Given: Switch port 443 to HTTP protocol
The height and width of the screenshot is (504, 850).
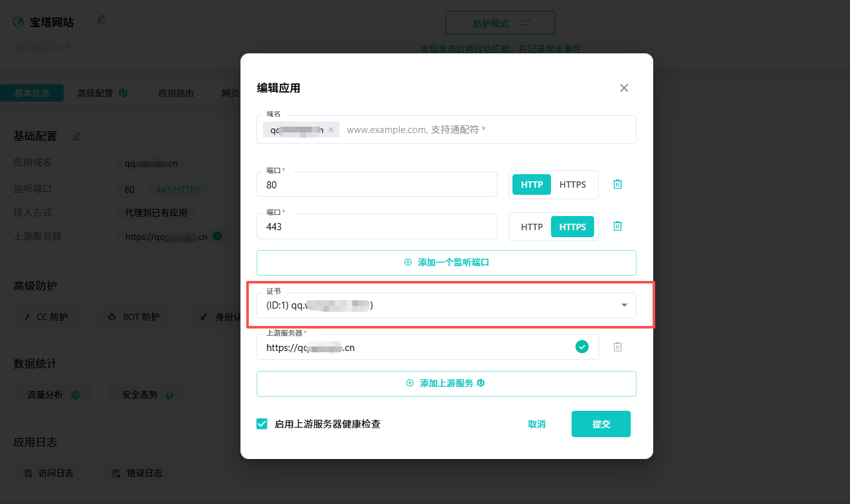Looking at the screenshot, I should (x=532, y=227).
